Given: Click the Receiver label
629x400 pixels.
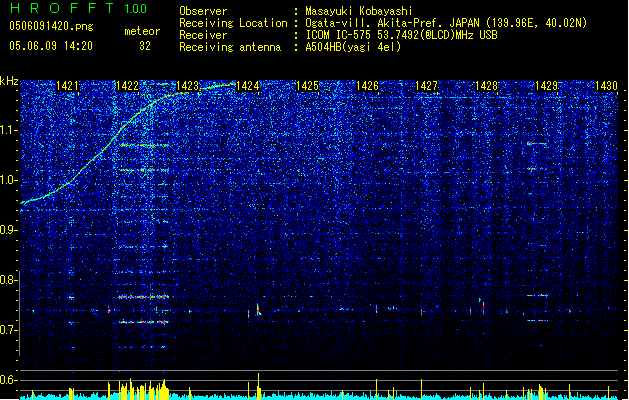Looking at the screenshot, I should [x=203, y=35].
